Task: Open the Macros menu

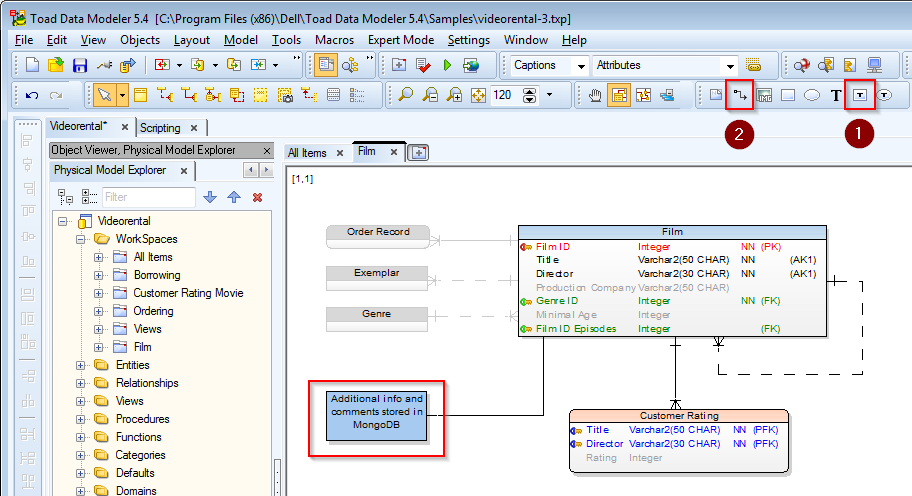Action: click(x=334, y=40)
